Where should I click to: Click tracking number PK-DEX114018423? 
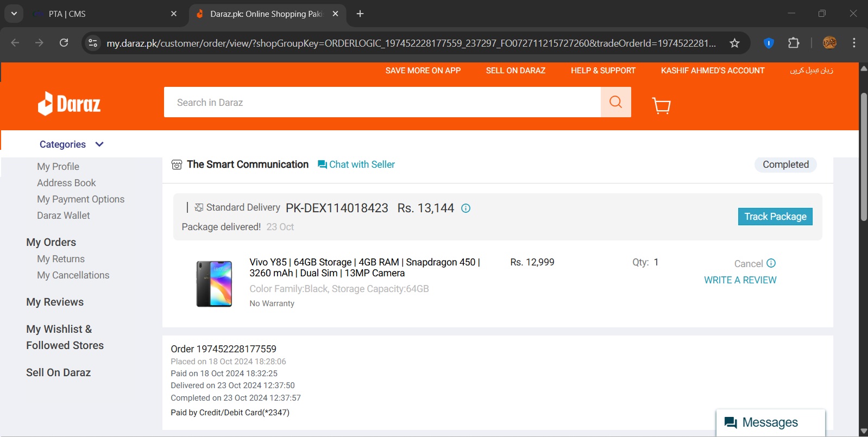click(x=337, y=208)
